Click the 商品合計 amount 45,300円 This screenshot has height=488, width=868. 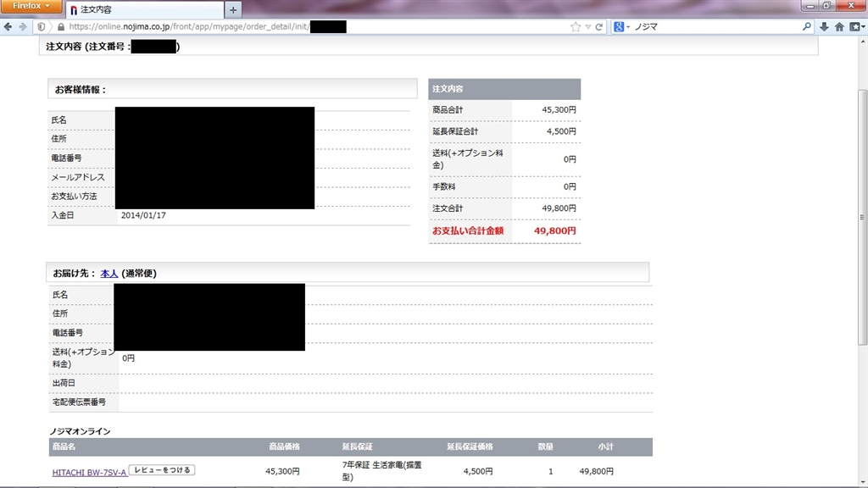[559, 109]
